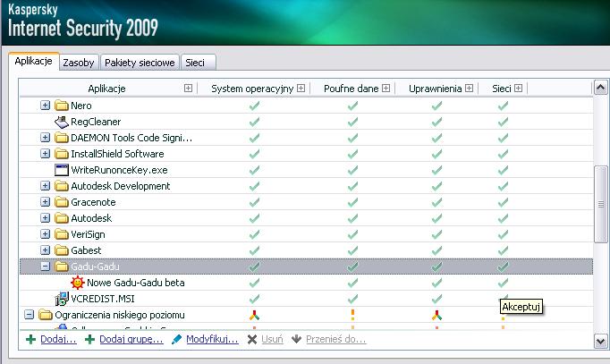
Task: Click the Gracenote folder icon
Action: [62, 202]
